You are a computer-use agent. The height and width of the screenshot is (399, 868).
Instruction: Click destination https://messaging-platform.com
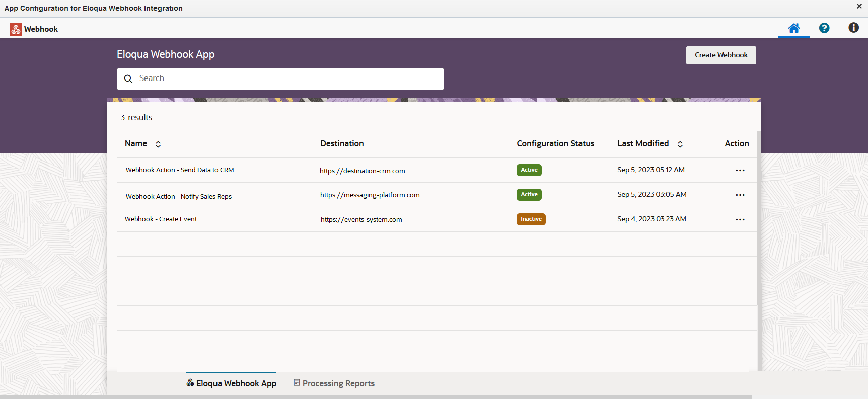pyautogui.click(x=370, y=195)
